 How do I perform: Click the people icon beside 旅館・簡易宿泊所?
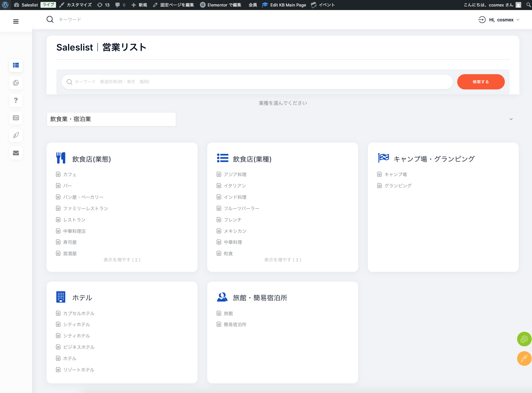[x=222, y=297]
